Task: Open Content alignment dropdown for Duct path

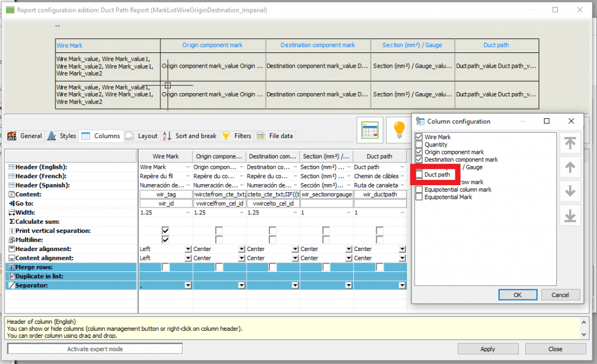Action: 402,258
